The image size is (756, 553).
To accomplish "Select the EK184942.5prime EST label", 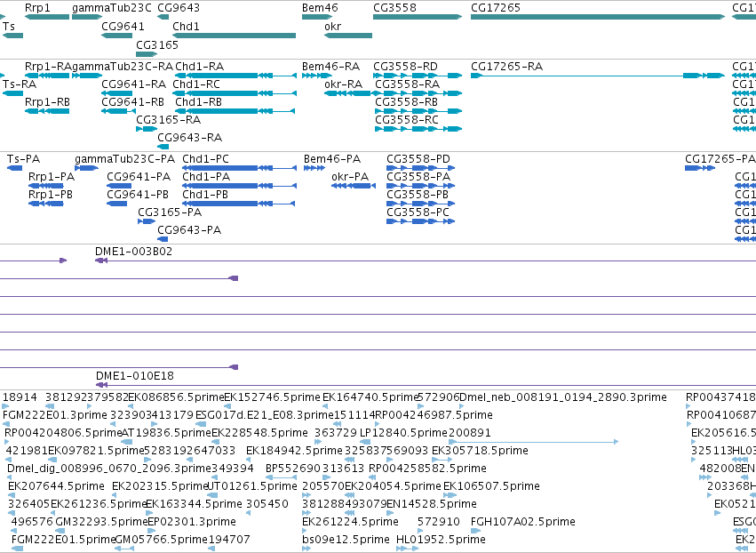I will click(295, 451).
